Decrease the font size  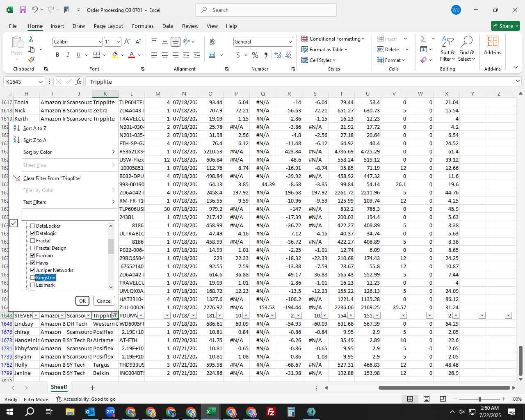[x=138, y=41]
